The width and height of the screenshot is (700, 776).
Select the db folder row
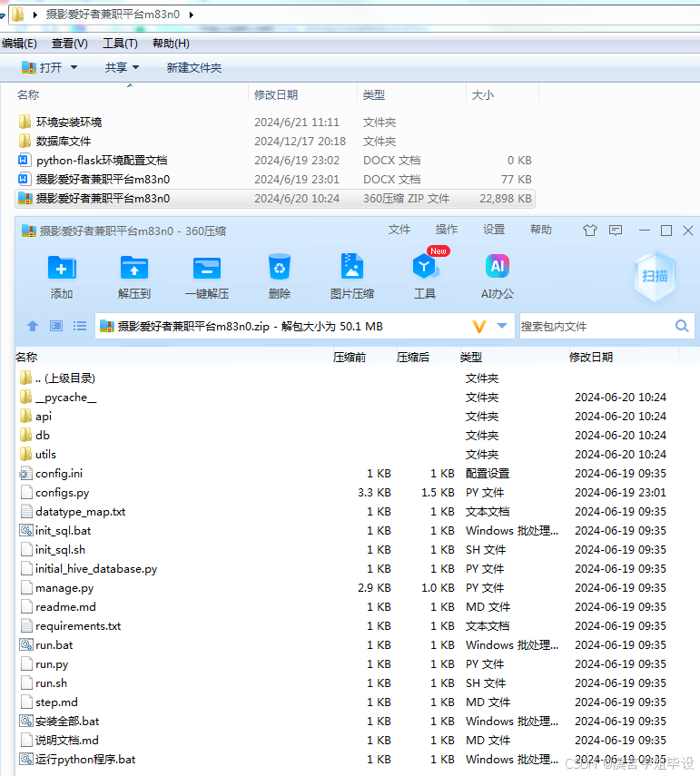pos(347,435)
